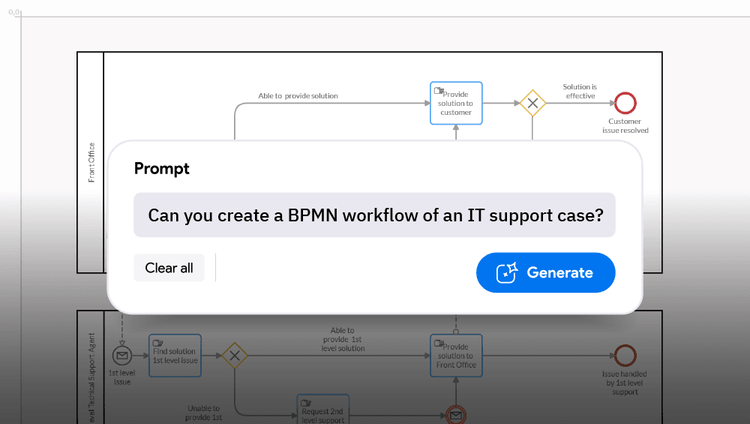Select the Find solution 1st level issue task
This screenshot has width=750, height=424.
click(x=175, y=355)
